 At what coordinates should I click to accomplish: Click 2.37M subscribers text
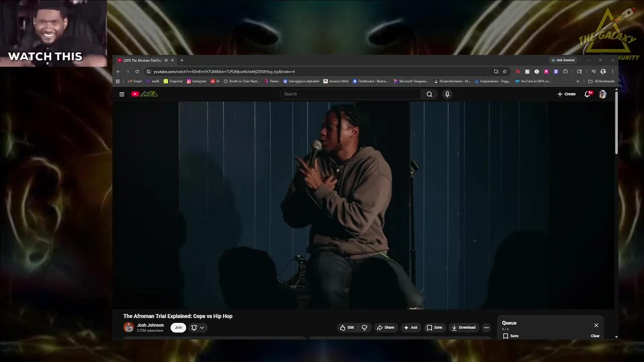coord(150,331)
